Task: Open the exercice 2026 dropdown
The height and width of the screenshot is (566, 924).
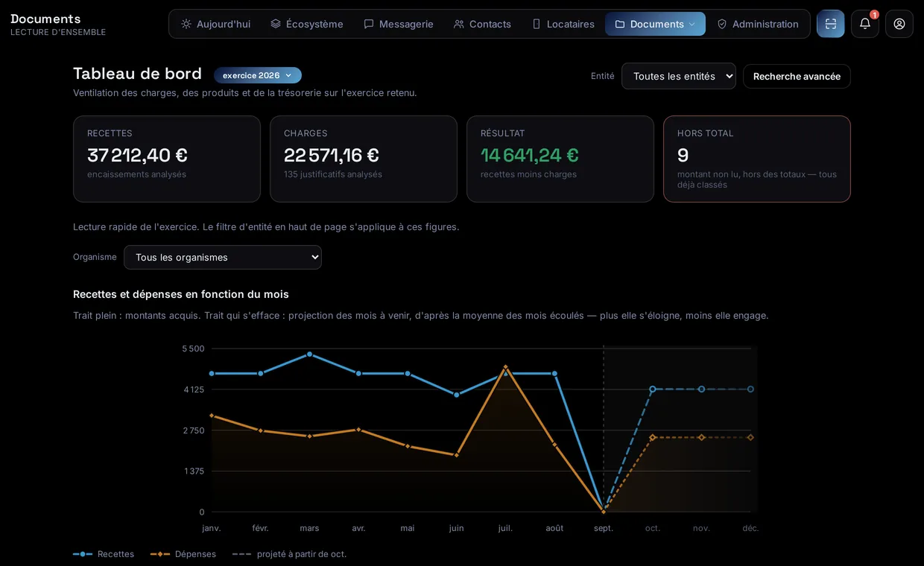Action: click(x=258, y=75)
